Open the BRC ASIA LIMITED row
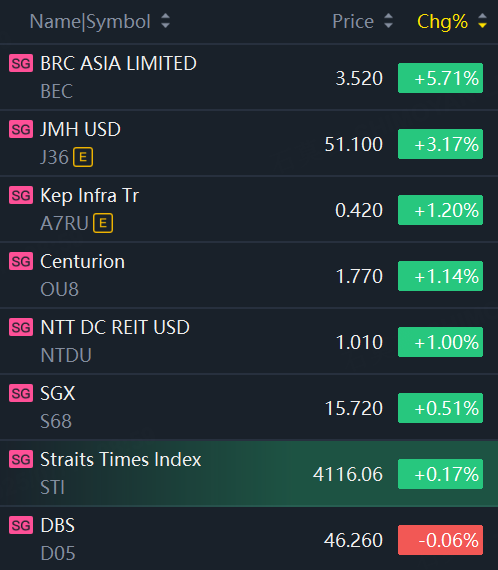Viewport: 498px width, 570px height. click(x=249, y=77)
